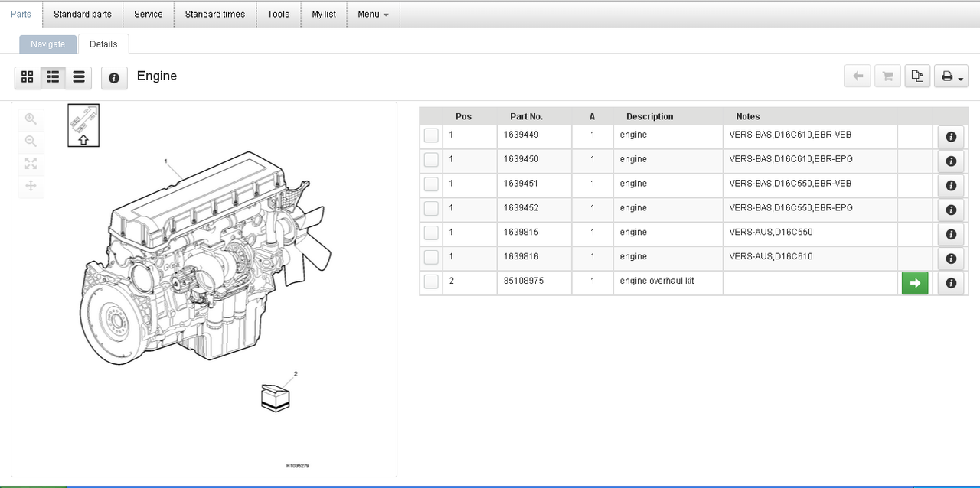The image size is (980, 488).
Task: Open the Tools tab
Action: 279,14
